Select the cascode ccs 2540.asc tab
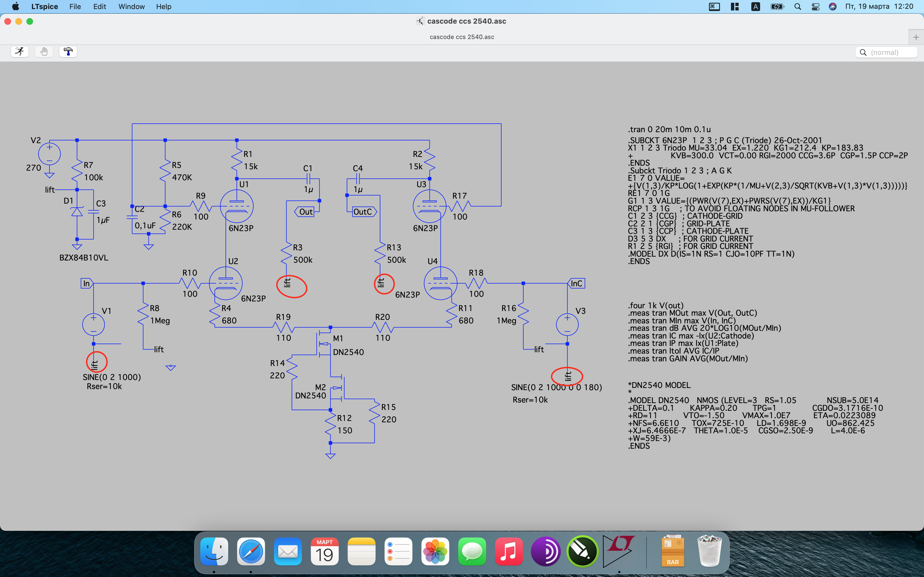The image size is (924, 577). [x=462, y=37]
